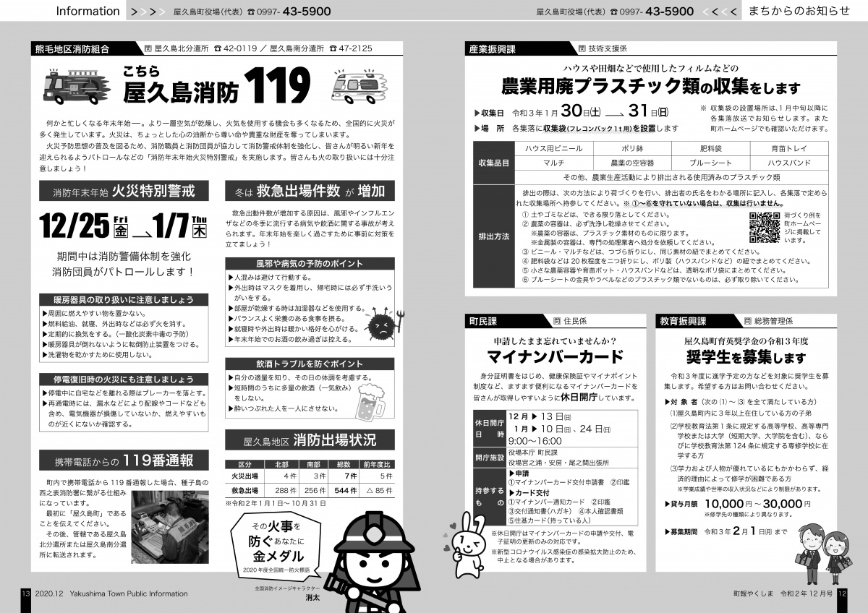Click the 火災特別警戒 banner
The height and width of the screenshot is (613, 868).
tap(124, 192)
